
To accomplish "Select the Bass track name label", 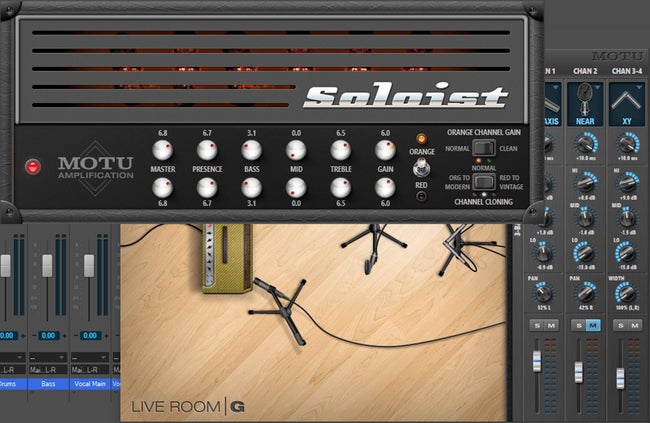I will (48, 384).
